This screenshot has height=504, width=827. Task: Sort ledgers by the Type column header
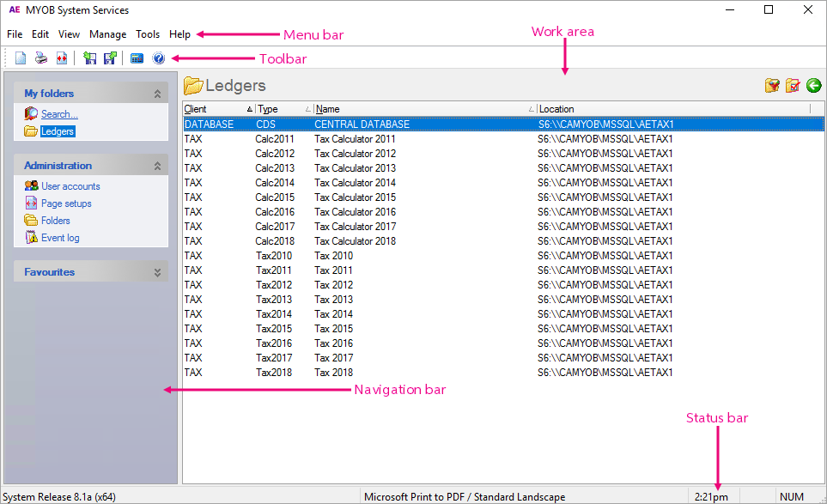(x=285, y=109)
